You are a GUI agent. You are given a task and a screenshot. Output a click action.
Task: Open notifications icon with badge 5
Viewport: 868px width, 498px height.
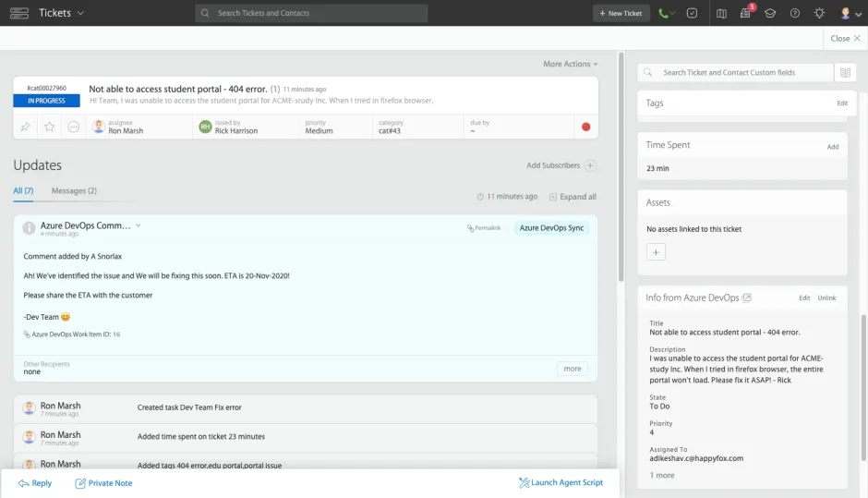click(746, 13)
